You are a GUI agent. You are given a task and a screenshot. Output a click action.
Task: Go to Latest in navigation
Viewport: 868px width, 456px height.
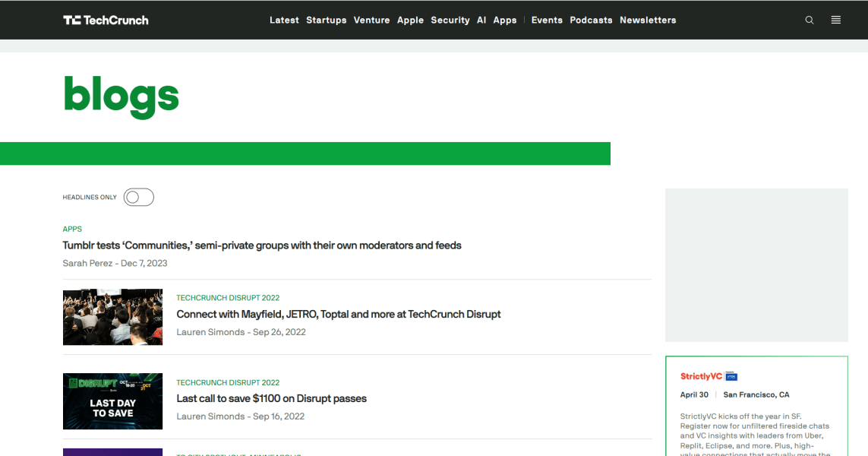pos(284,20)
